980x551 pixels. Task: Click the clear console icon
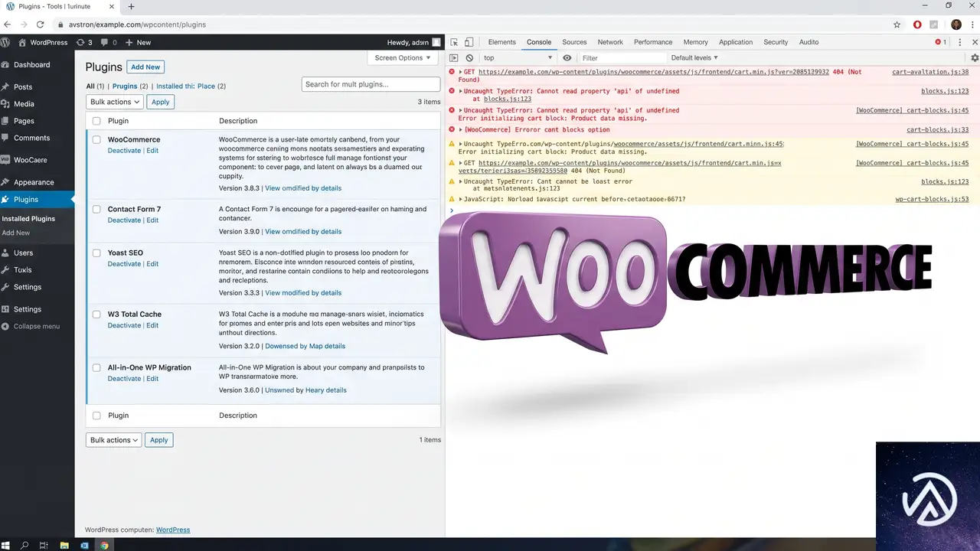[x=469, y=58]
